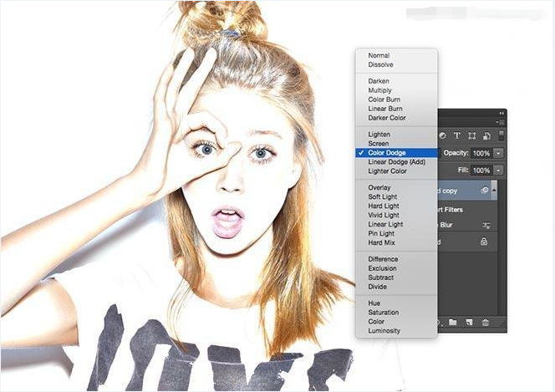
Task: Open blending options icon for Blur filter
Action: pyautogui.click(x=486, y=226)
